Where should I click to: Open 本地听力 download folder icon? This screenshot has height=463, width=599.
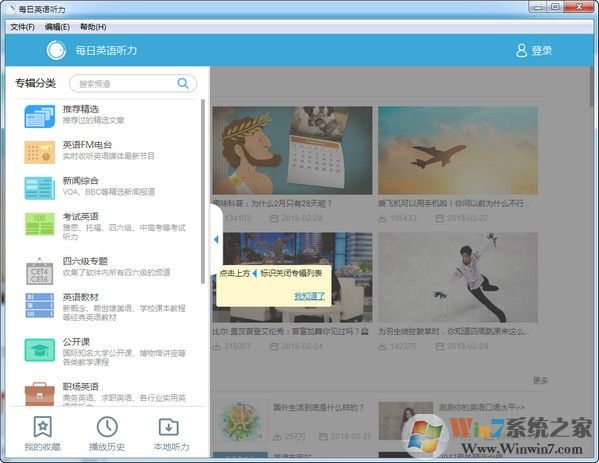168,427
